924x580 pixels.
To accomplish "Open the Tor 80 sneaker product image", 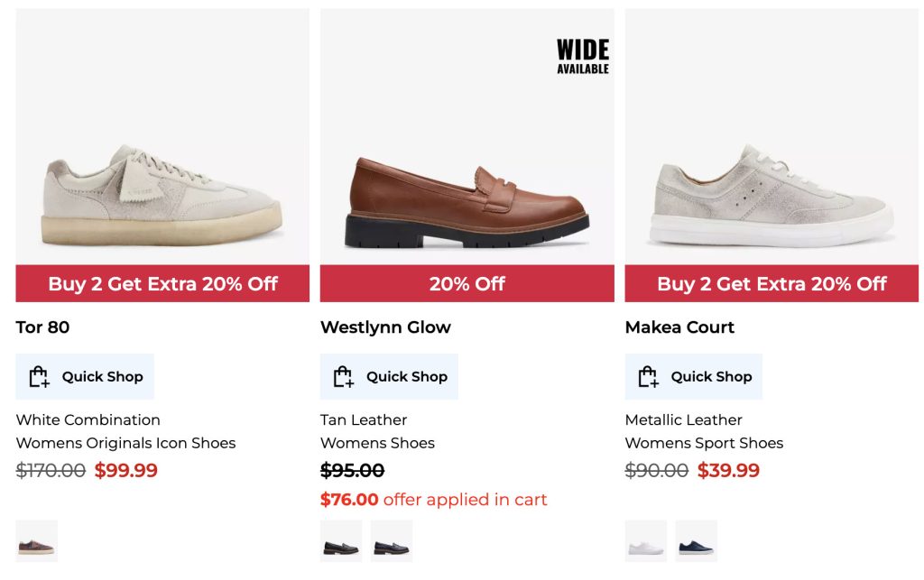I will pos(162,198).
